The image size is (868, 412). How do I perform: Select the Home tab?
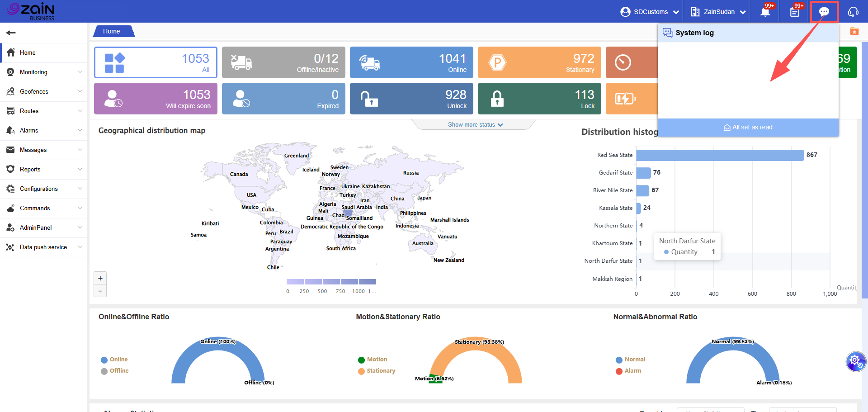click(112, 31)
